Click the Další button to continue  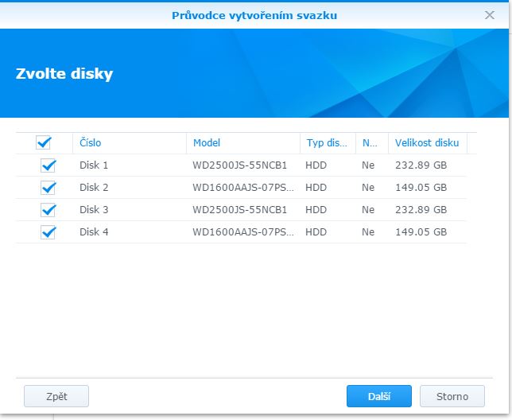378,396
